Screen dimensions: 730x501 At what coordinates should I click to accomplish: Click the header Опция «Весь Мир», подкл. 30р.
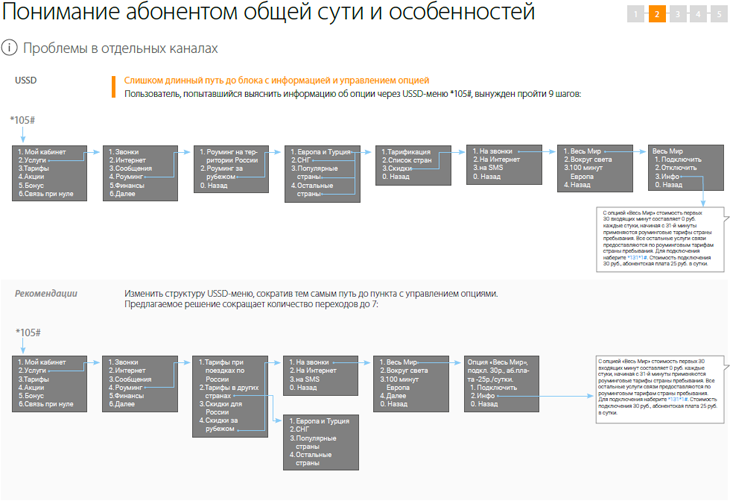point(498,371)
